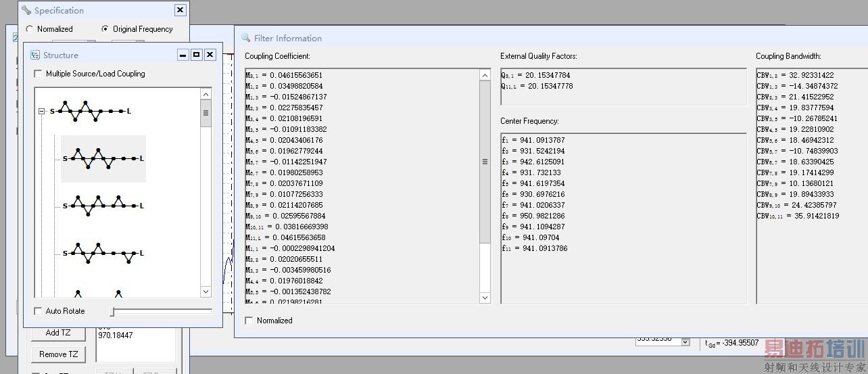Viewport: 868px width, 374px height.
Task: Select the third topology diagram in Structure
Action: pyautogui.click(x=103, y=205)
